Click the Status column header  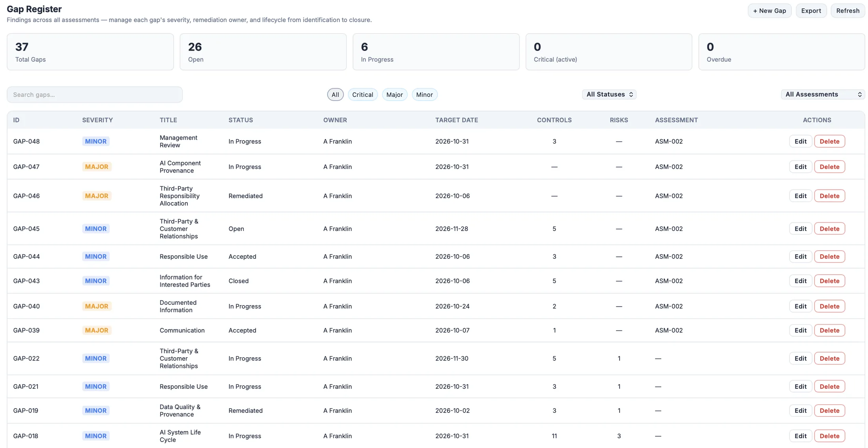pyautogui.click(x=241, y=120)
